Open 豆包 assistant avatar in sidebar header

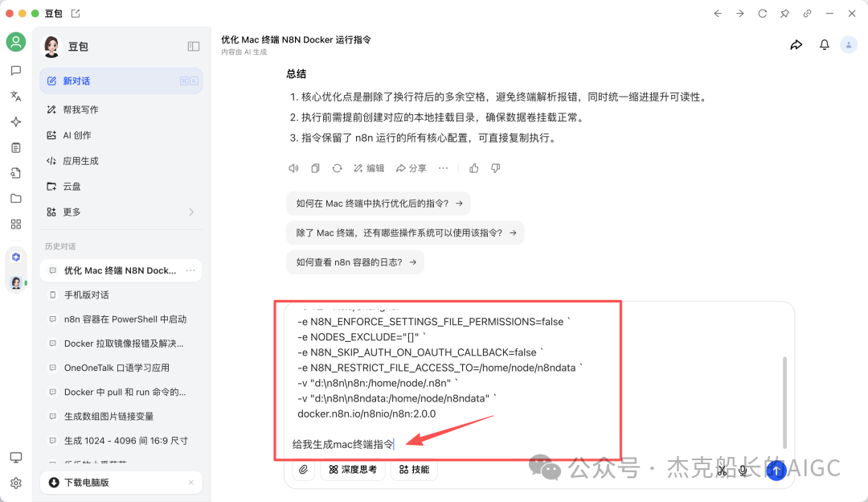click(51, 47)
